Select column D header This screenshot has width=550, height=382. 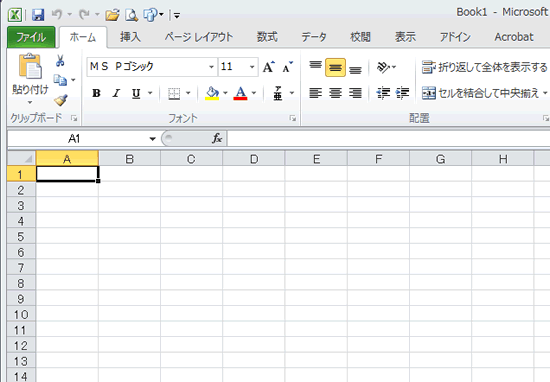click(254, 159)
